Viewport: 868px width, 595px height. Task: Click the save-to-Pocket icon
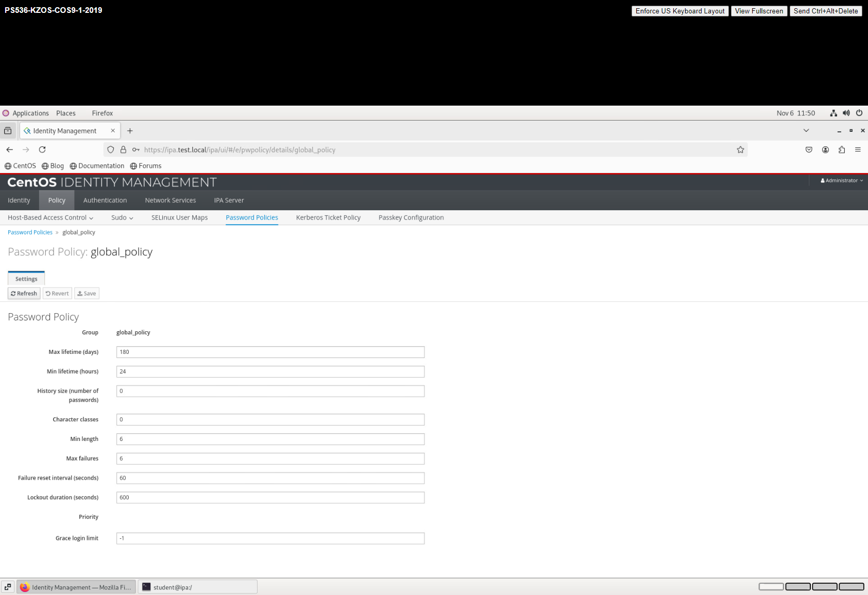point(809,150)
